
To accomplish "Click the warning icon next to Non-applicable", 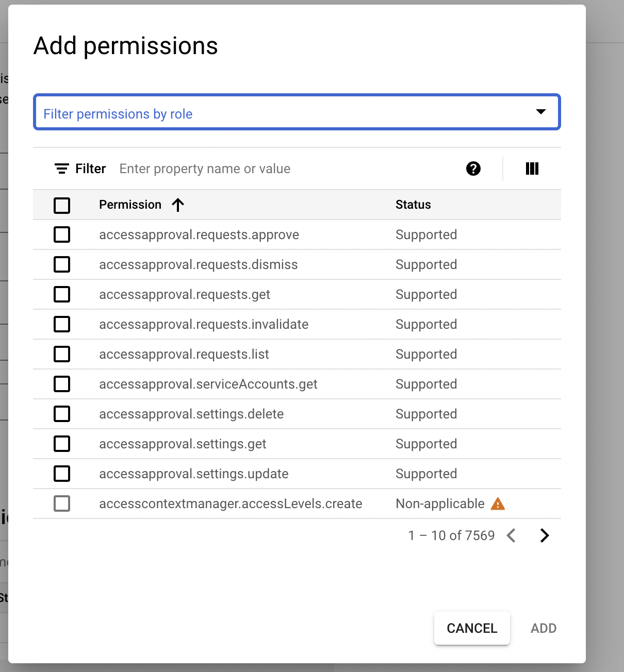I will tap(498, 503).
